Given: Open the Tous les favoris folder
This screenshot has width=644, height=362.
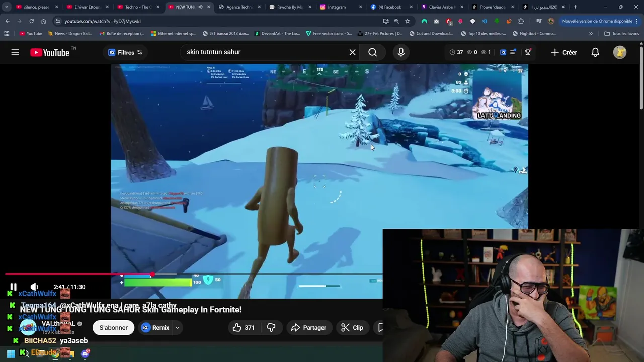Looking at the screenshot, I should tap(622, 34).
